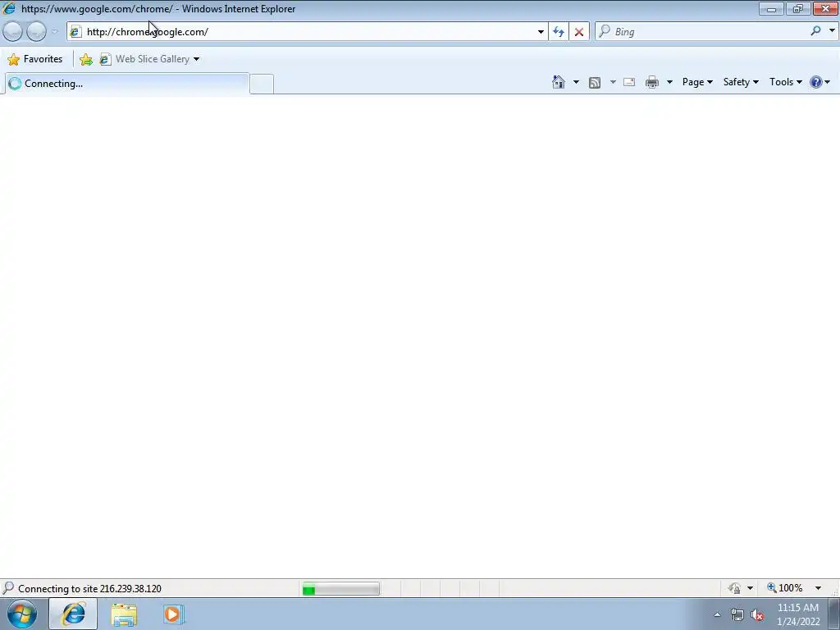This screenshot has width=840, height=630.
Task: Show hidden system tray icons
Action: (717, 614)
